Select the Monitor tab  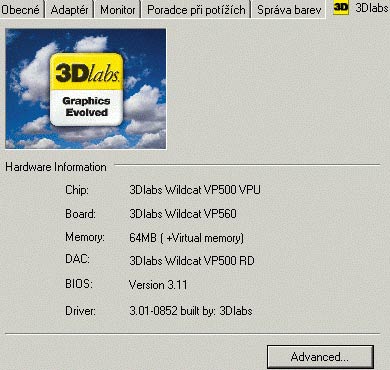[x=118, y=10]
